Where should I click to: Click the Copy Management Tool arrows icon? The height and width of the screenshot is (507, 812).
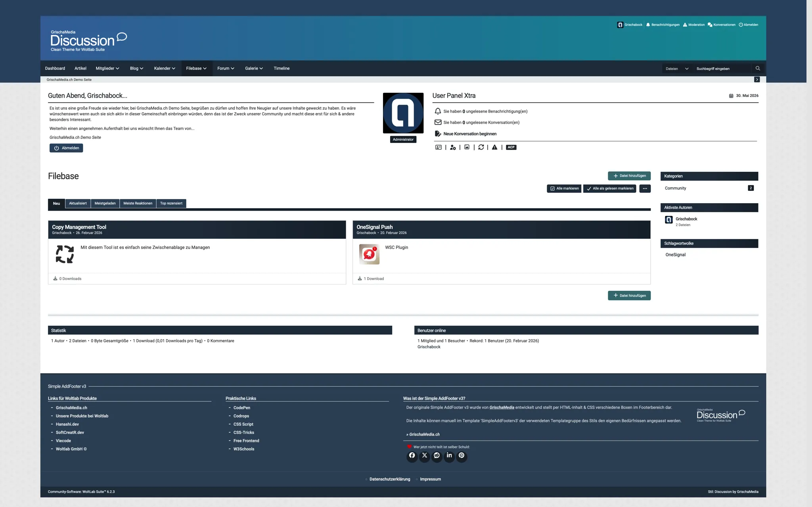tap(65, 254)
